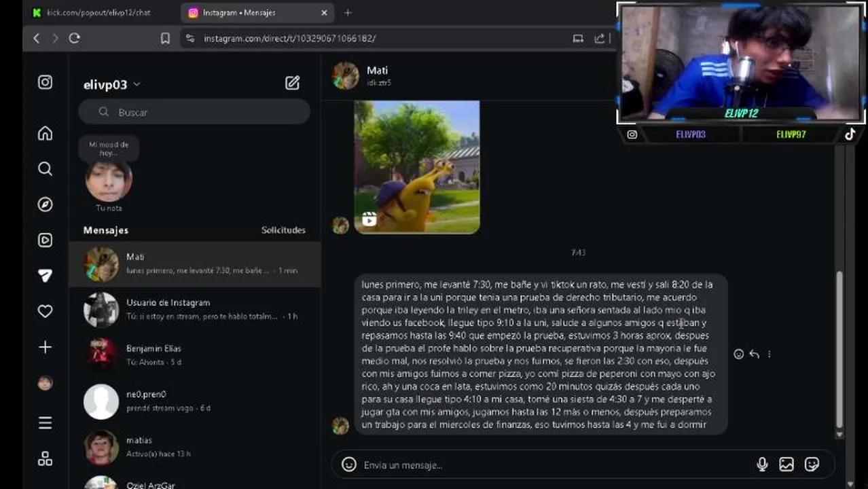Expand the elivp03 account switcher

pyautogui.click(x=111, y=84)
